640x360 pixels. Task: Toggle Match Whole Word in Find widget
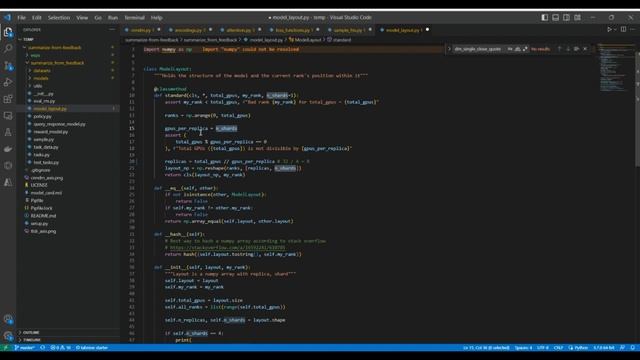coord(518,49)
